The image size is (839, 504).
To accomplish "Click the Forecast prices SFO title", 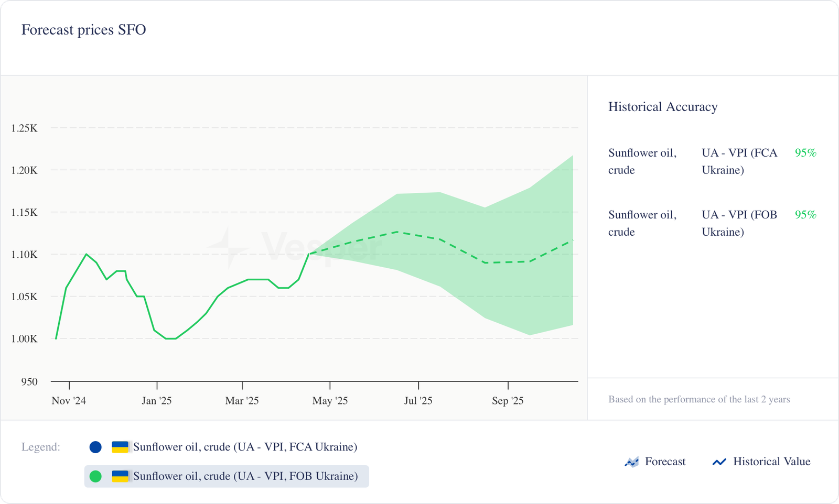I will click(x=84, y=30).
